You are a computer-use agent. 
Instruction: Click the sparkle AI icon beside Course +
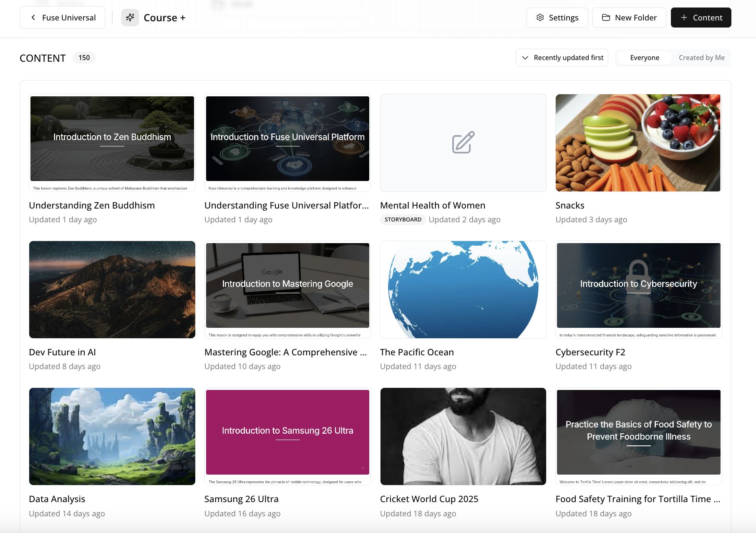[130, 18]
